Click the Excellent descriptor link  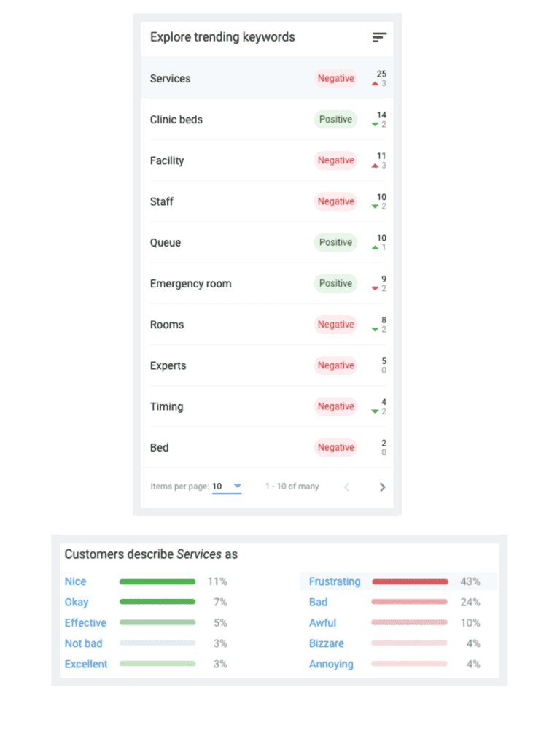(86, 664)
